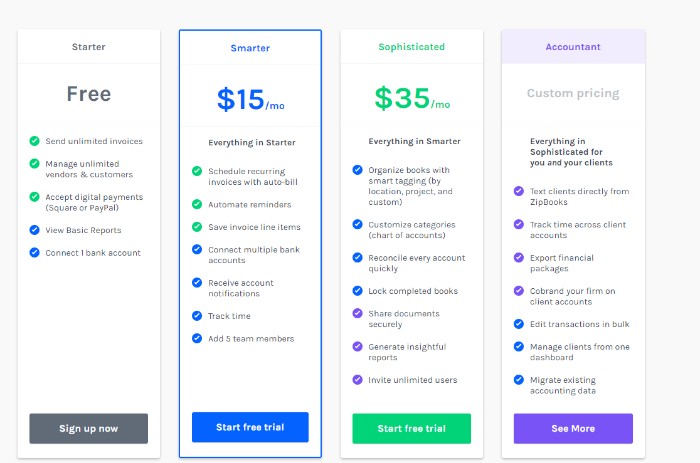Image resolution: width=700 pixels, height=463 pixels.
Task: Click checkmark icon next to Invite unlimited users
Action: [x=358, y=379]
